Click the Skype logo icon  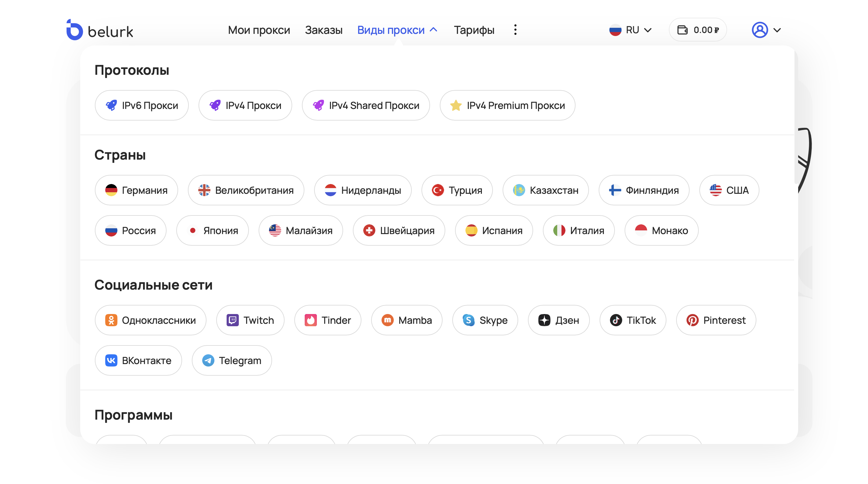pyautogui.click(x=468, y=320)
